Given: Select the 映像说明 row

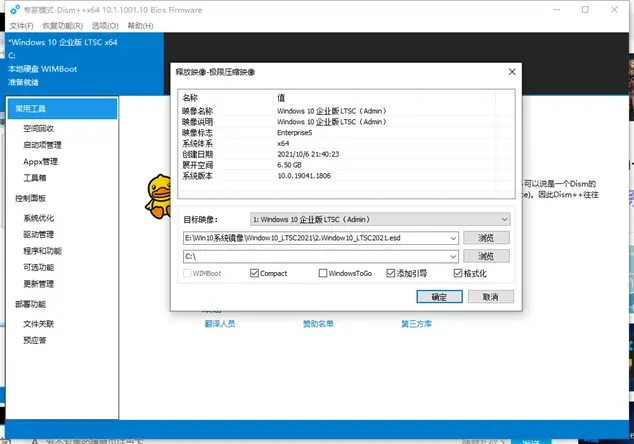Looking at the screenshot, I should [346, 122].
